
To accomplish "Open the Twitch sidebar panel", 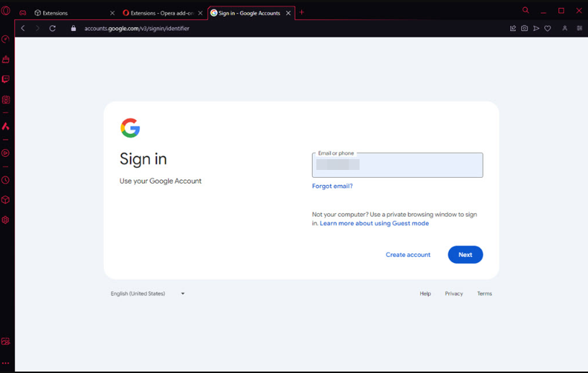I will [x=6, y=79].
